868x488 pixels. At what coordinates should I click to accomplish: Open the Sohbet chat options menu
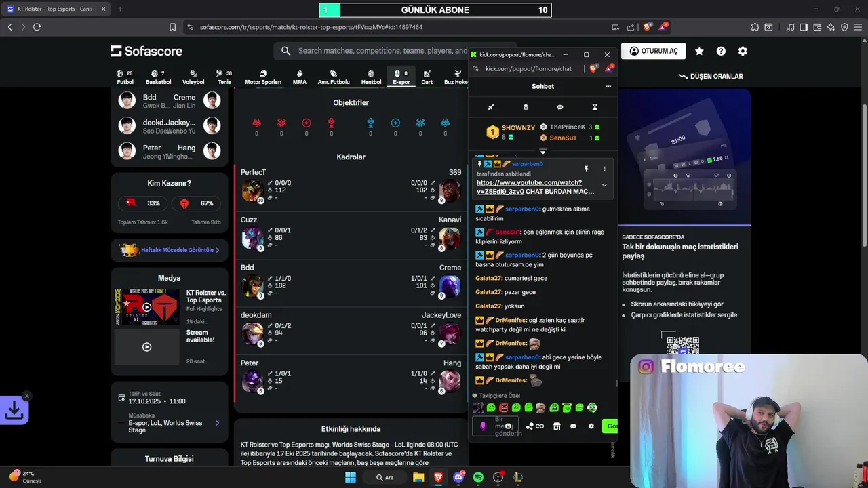[608, 86]
